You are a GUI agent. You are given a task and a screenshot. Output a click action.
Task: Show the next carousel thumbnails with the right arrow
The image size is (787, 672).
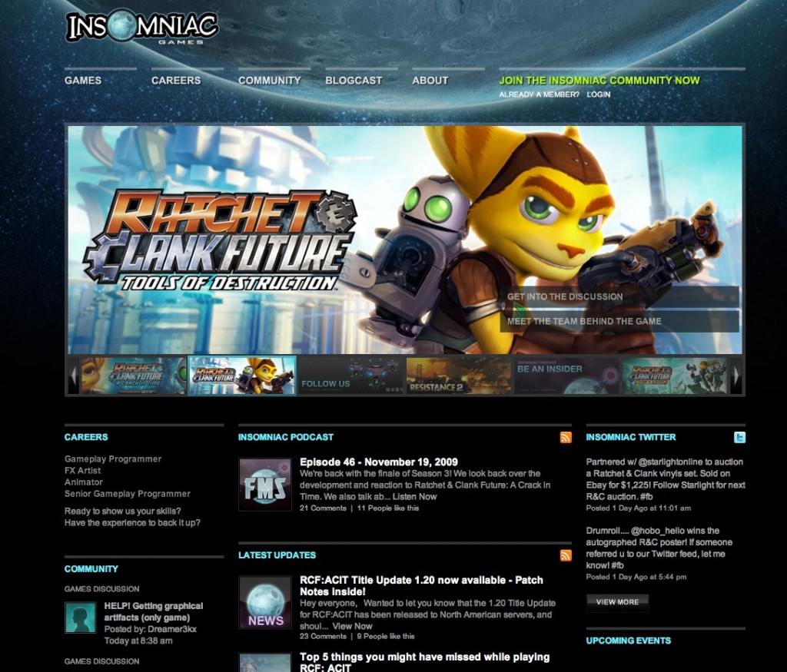pyautogui.click(x=736, y=375)
